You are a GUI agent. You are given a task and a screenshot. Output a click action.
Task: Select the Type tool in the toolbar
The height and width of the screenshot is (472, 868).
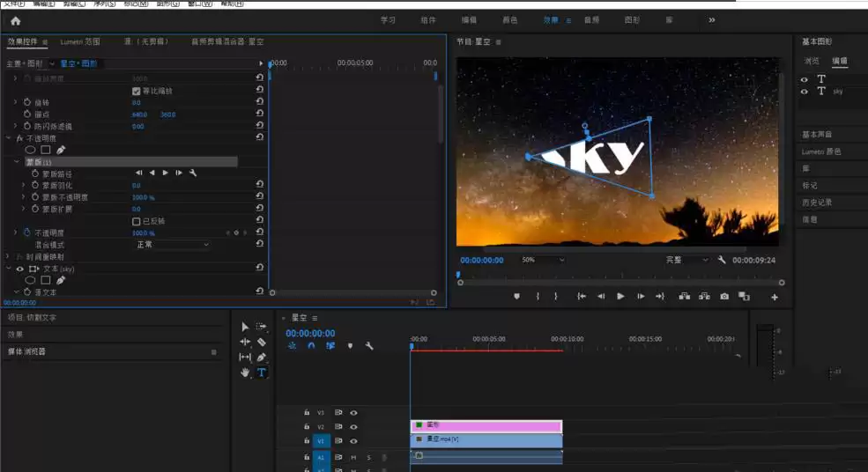tap(262, 372)
